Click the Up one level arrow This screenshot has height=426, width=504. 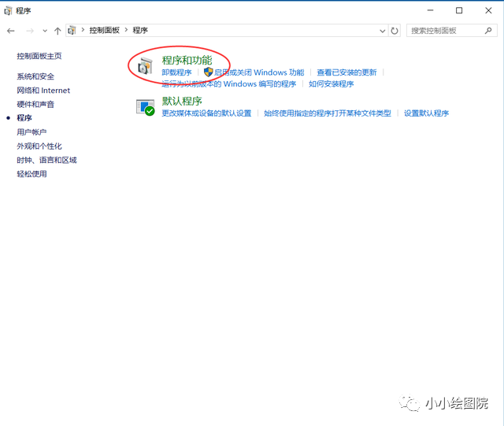tap(57, 31)
